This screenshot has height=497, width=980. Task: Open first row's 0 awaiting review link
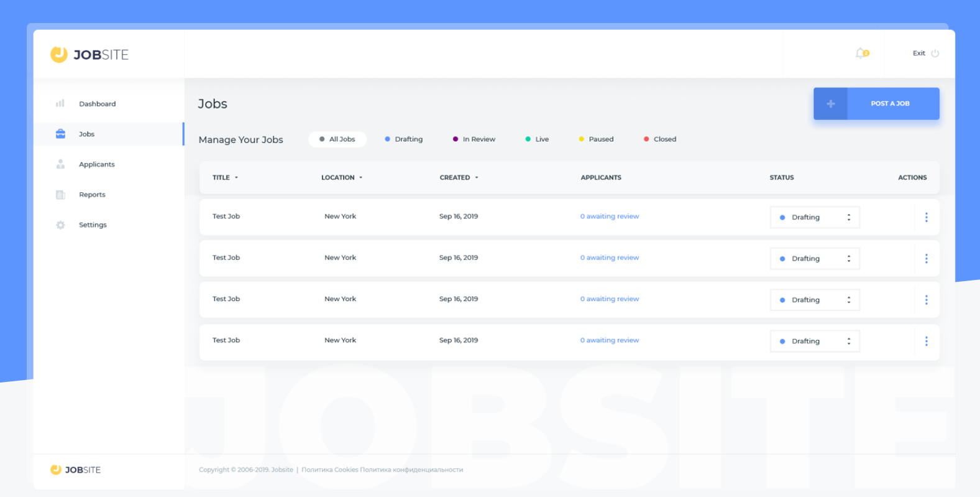click(x=610, y=216)
